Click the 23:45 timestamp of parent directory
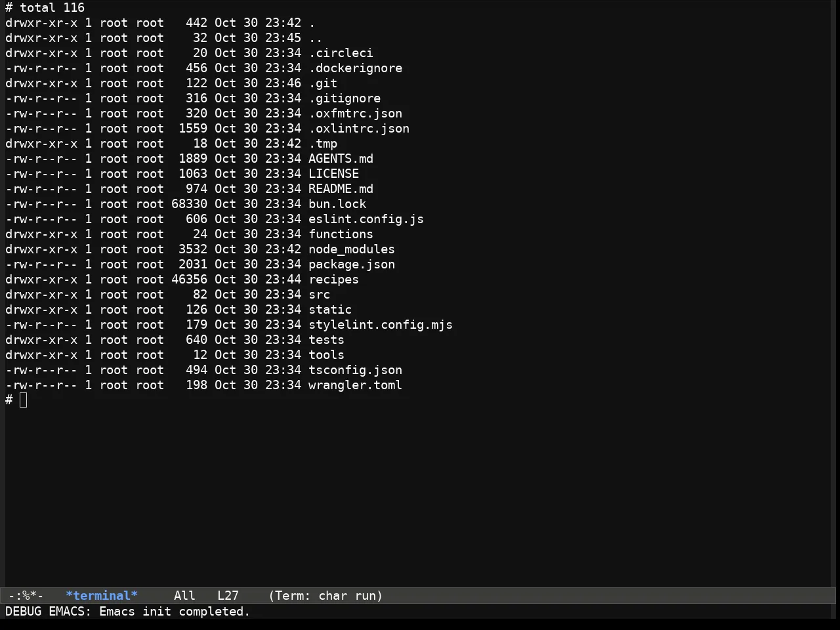840x630 pixels. (283, 38)
